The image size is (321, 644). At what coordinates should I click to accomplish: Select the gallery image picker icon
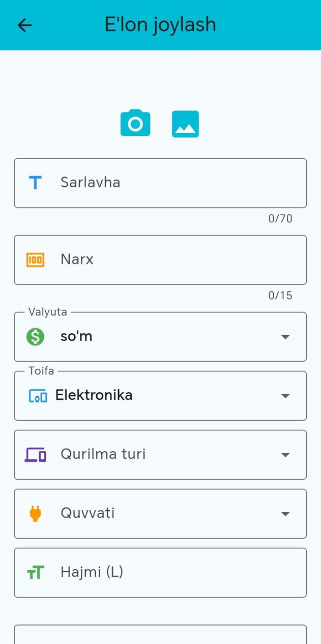(x=185, y=123)
